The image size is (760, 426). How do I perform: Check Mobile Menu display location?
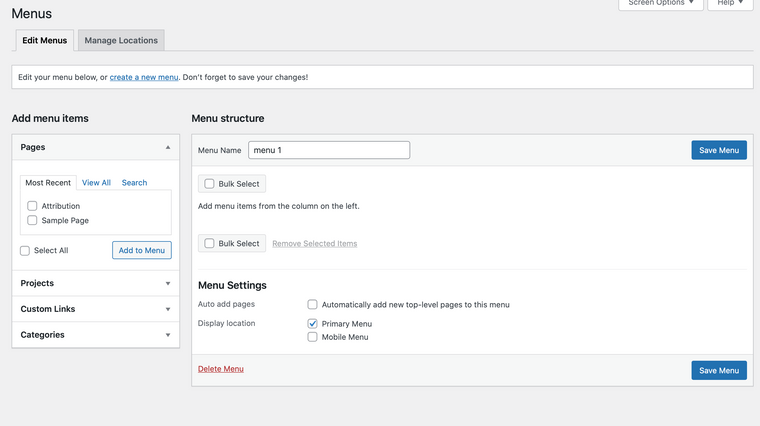pyautogui.click(x=313, y=337)
